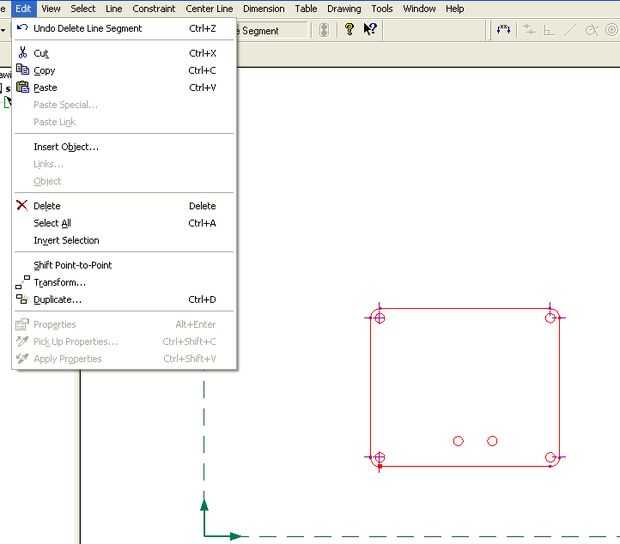620x544 pixels.
Task: Choose Invert Selection entry
Action: (x=124, y=240)
